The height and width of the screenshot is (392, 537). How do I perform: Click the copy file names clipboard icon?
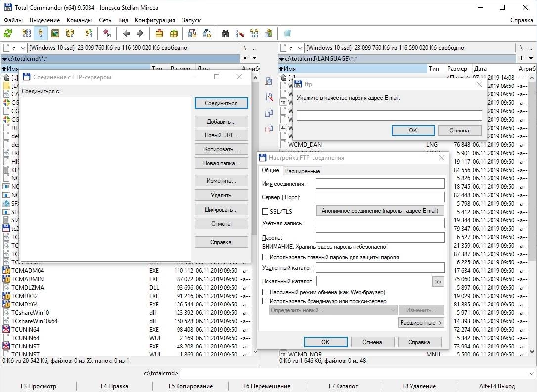[x=268, y=33]
